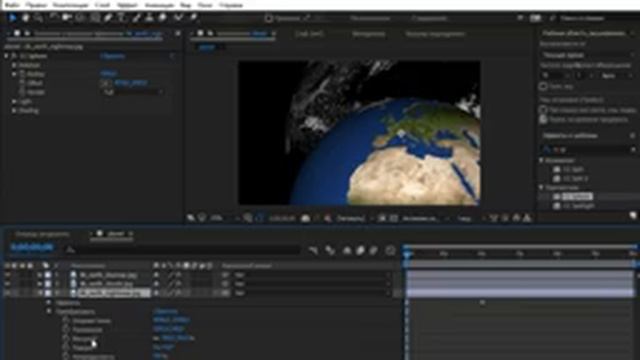Open the Layer menu

coord(102,5)
